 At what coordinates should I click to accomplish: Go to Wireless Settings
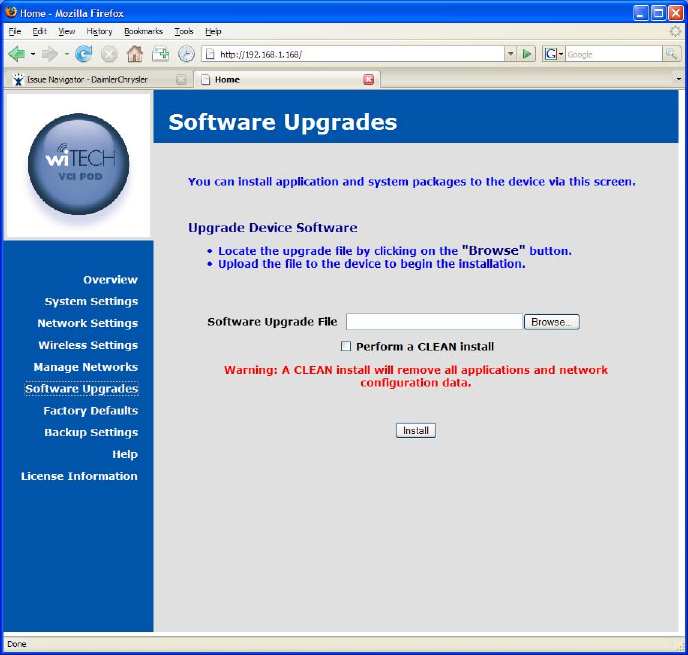click(88, 345)
